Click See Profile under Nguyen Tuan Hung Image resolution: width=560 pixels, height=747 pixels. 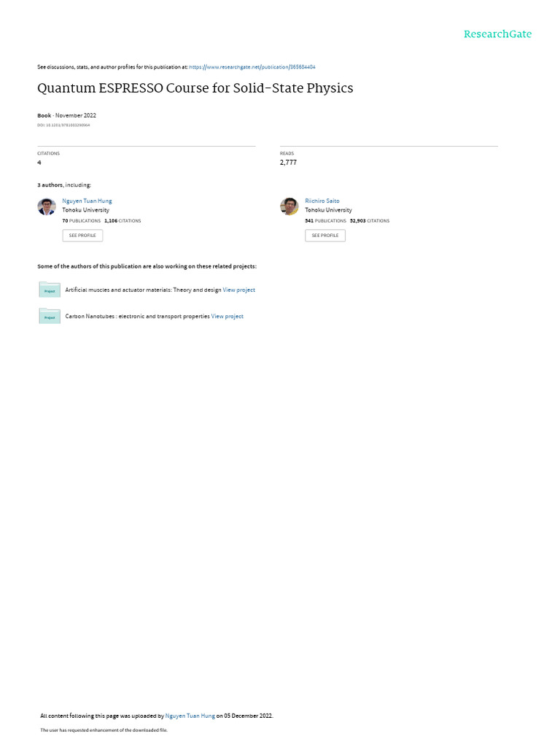point(82,236)
